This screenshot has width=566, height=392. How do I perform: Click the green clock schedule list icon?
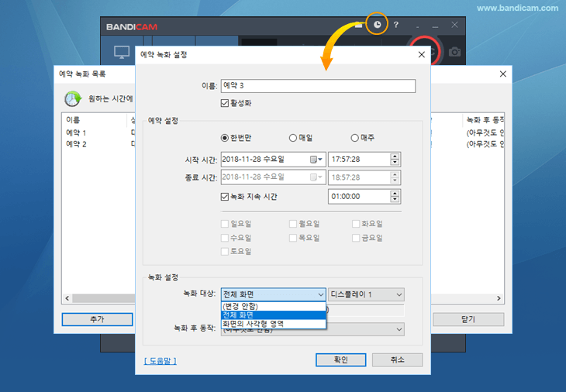pyautogui.click(x=74, y=99)
